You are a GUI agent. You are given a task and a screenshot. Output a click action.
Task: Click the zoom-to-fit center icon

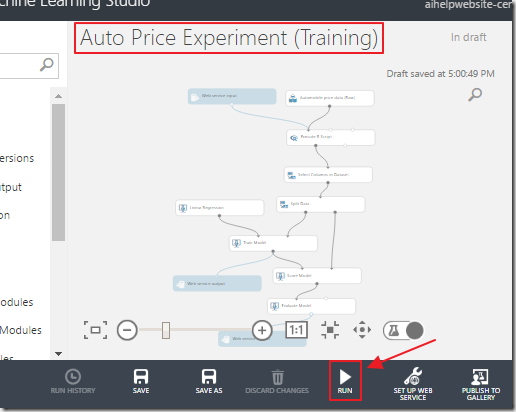pyautogui.click(x=330, y=330)
